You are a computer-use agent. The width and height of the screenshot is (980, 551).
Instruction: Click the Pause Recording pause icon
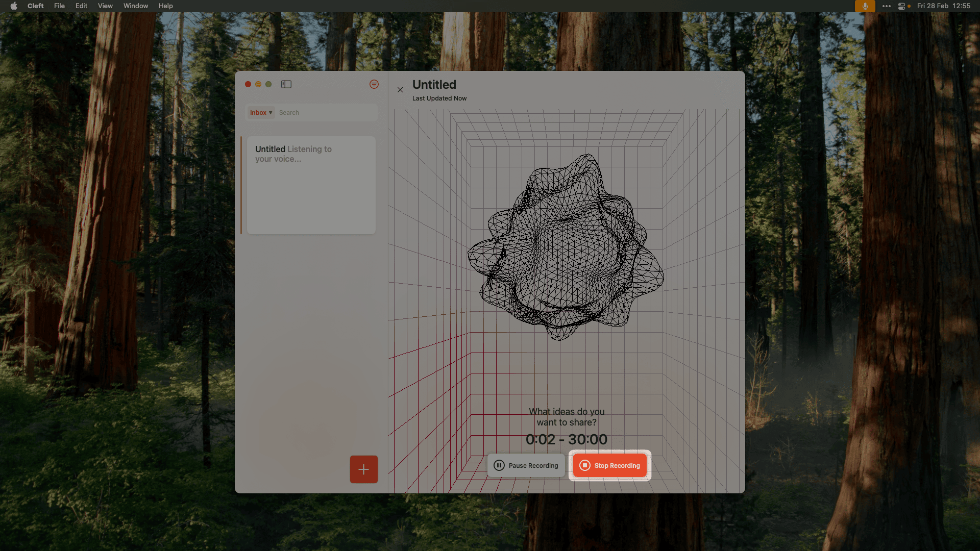click(499, 465)
